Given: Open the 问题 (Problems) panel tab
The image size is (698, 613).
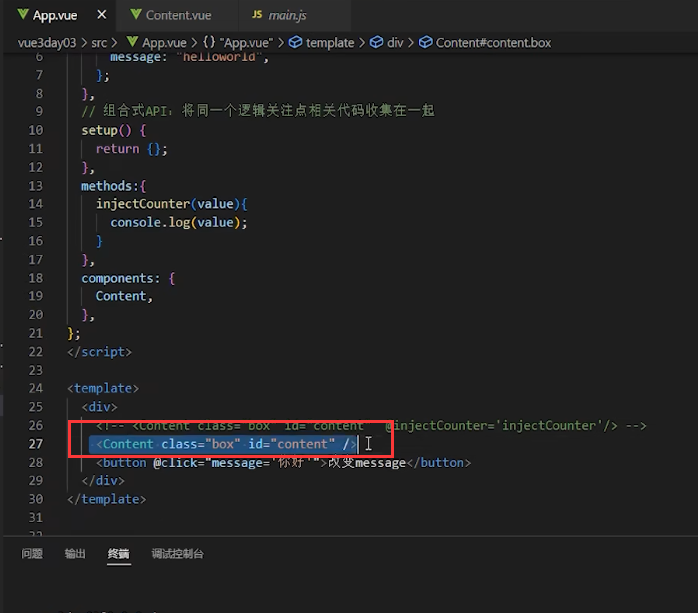Looking at the screenshot, I should (32, 553).
